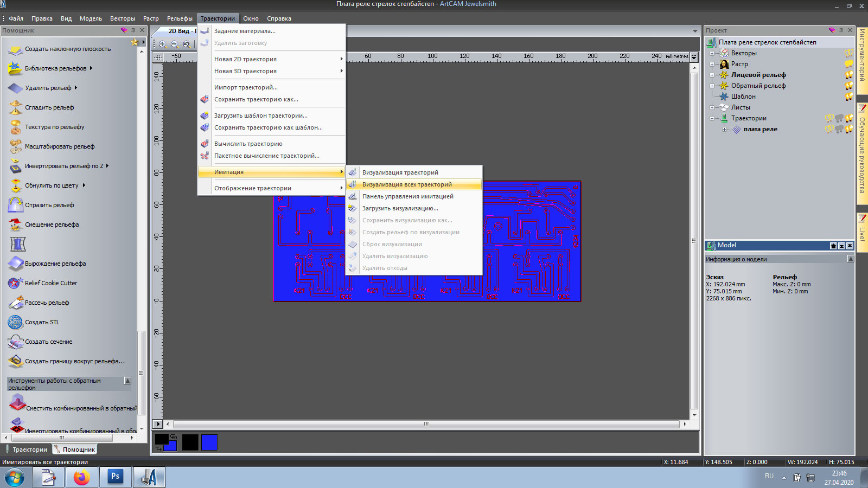Image resolution: width=868 pixels, height=488 pixels.
Task: Click the Рассечь рельеф icon
Action: coord(16,303)
